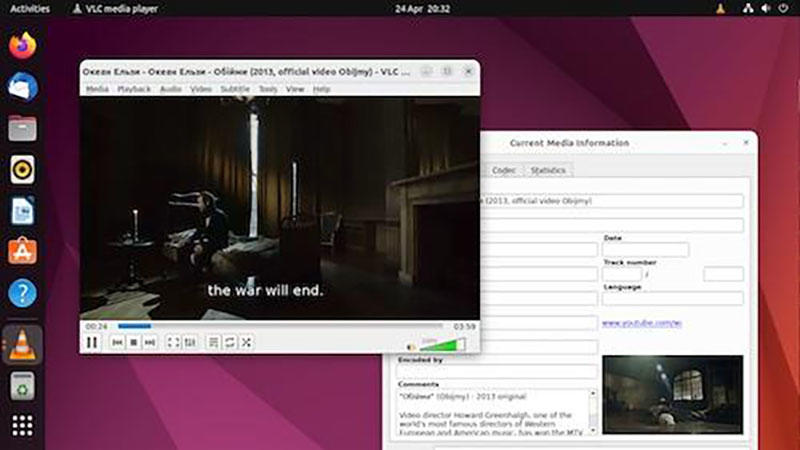The image size is (800, 450).
Task: Click inside the Comments text box
Action: (x=492, y=412)
